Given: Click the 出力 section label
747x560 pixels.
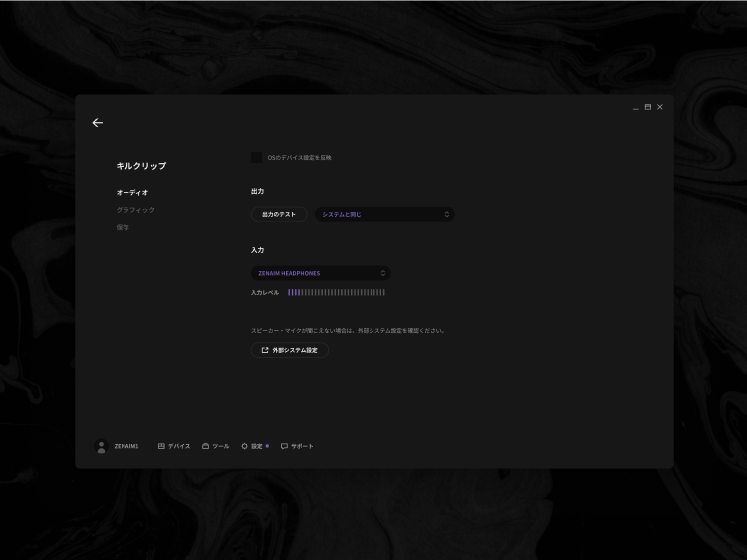Looking at the screenshot, I should (x=257, y=191).
